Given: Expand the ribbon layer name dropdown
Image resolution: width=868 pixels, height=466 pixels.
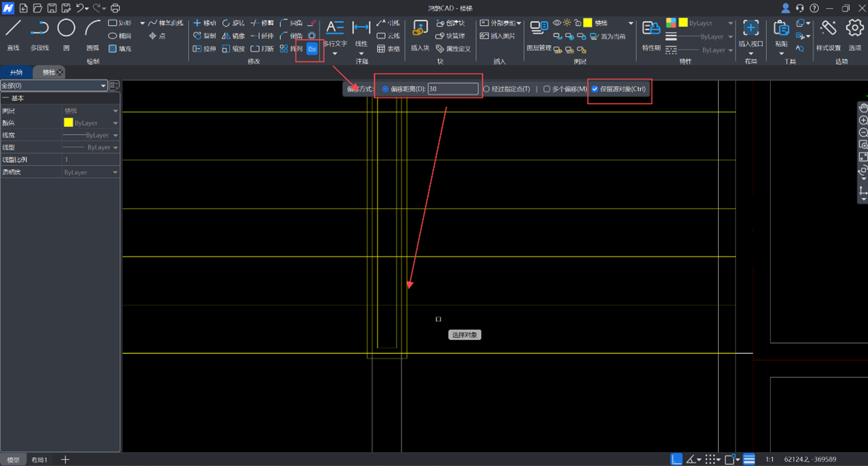Looking at the screenshot, I should 631,23.
